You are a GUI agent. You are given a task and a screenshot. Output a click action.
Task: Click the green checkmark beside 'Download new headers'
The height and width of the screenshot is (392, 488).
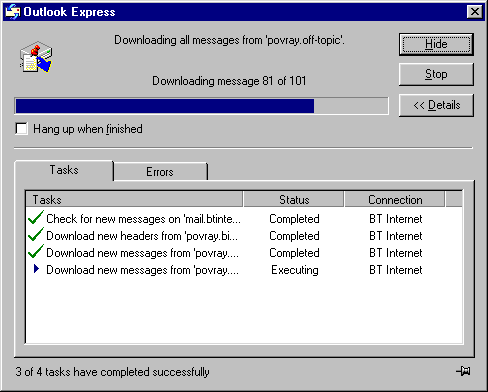pyautogui.click(x=36, y=235)
